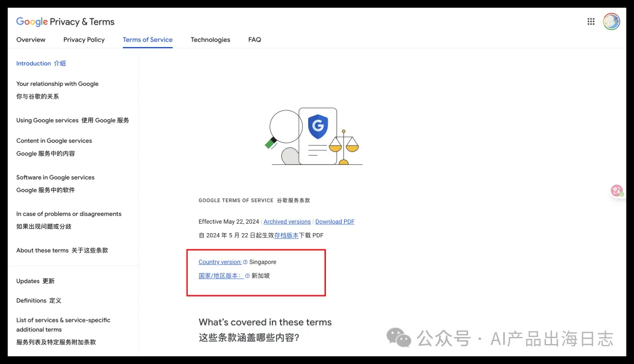
Task: Click the help icon beside Country version
Action: (x=245, y=262)
